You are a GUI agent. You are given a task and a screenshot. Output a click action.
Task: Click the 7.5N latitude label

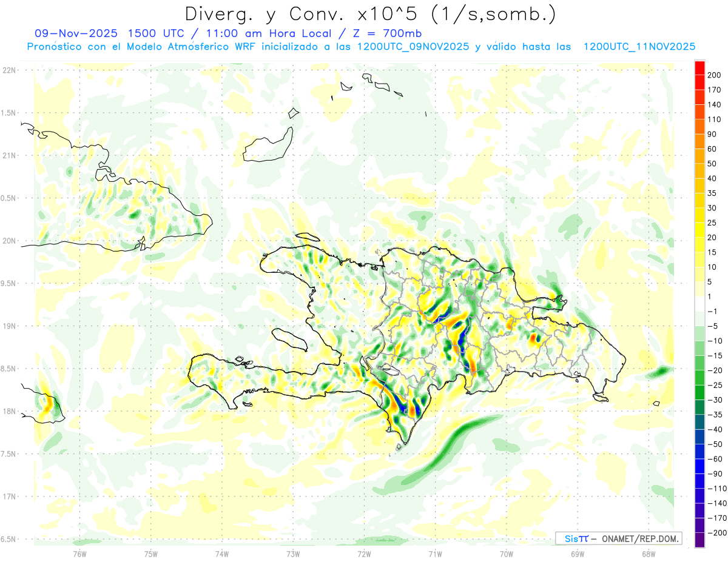(x=8, y=454)
